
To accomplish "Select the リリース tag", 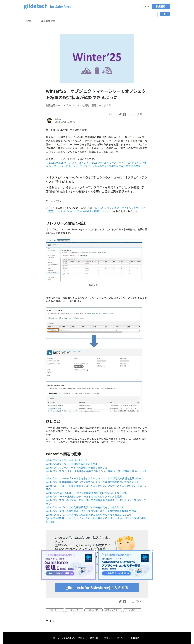I will click(74, 610).
